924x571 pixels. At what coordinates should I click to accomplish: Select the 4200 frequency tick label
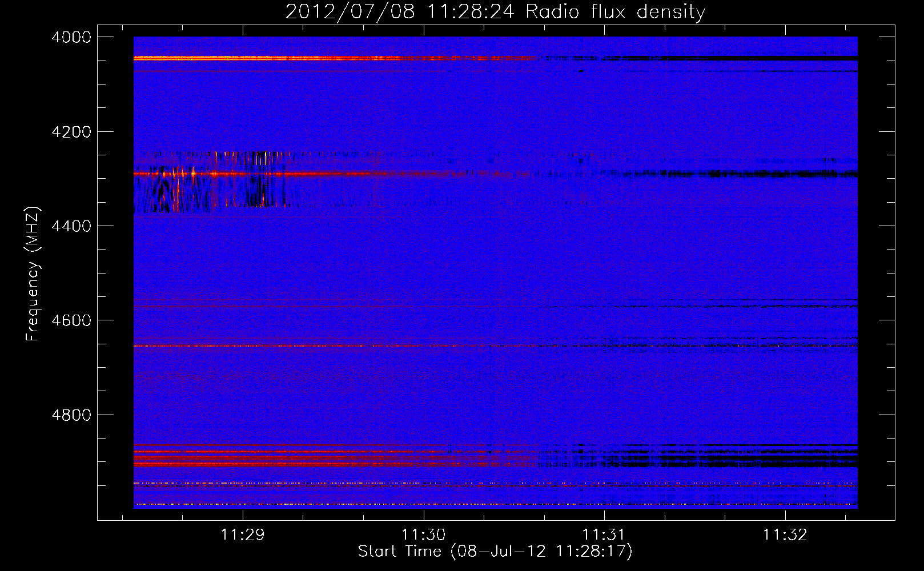[x=71, y=132]
